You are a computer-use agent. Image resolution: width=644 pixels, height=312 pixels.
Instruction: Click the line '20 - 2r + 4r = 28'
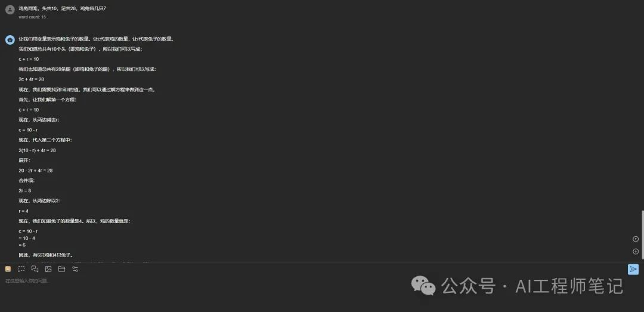[35, 170]
